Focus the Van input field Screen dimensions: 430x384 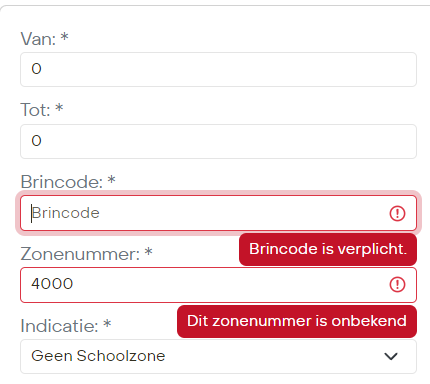click(218, 69)
